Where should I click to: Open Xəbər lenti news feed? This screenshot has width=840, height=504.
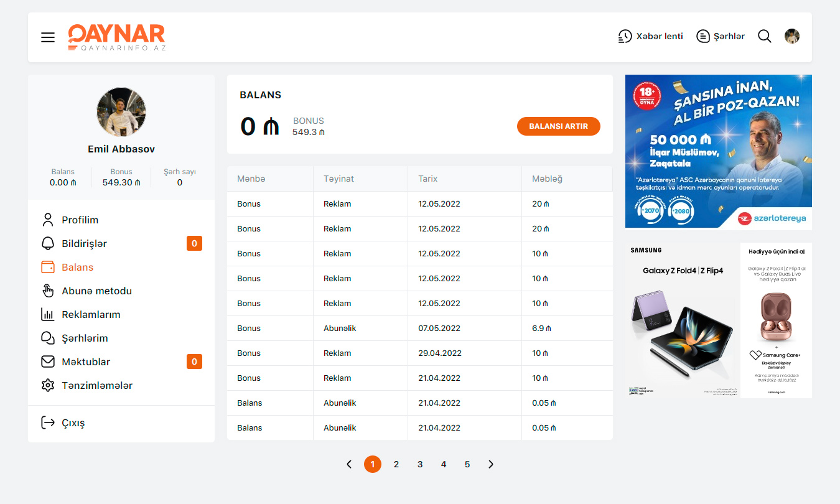click(x=650, y=36)
